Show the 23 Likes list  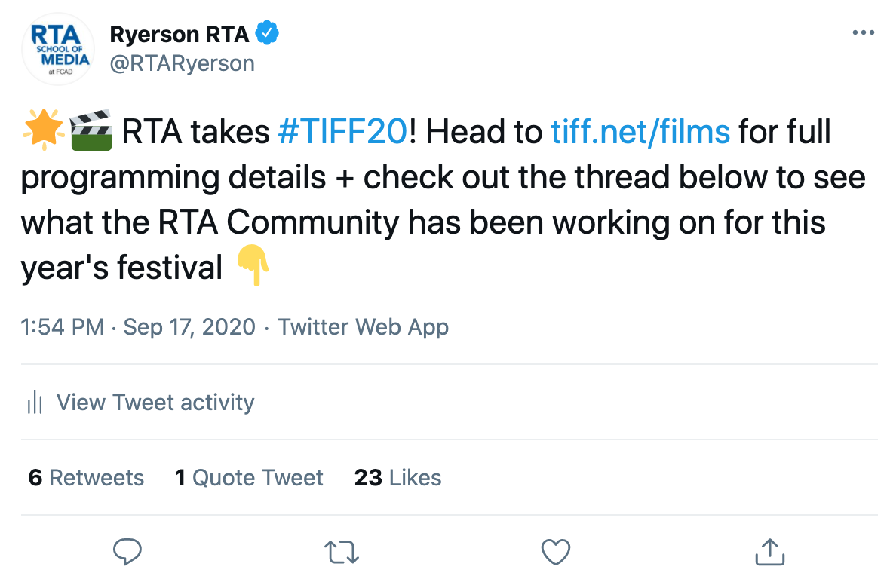click(397, 478)
